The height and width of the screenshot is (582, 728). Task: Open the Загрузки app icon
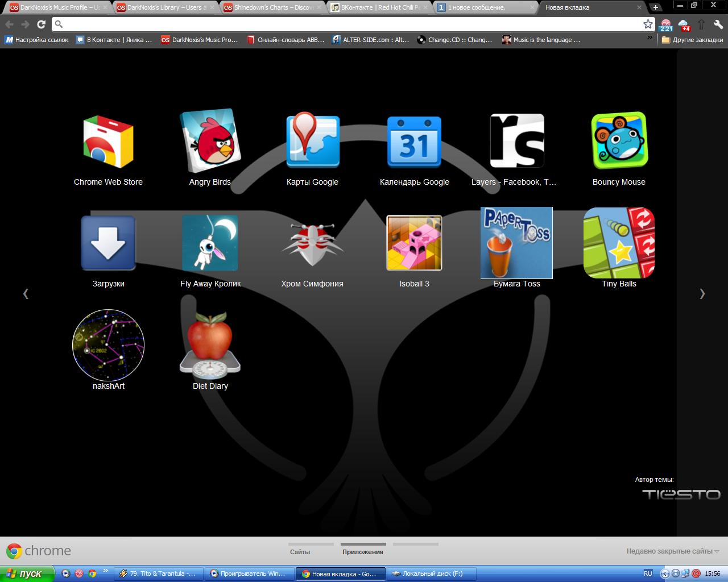(108, 243)
